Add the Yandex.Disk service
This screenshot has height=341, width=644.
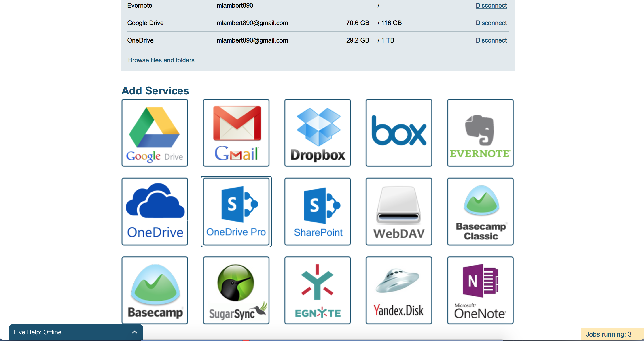click(399, 290)
